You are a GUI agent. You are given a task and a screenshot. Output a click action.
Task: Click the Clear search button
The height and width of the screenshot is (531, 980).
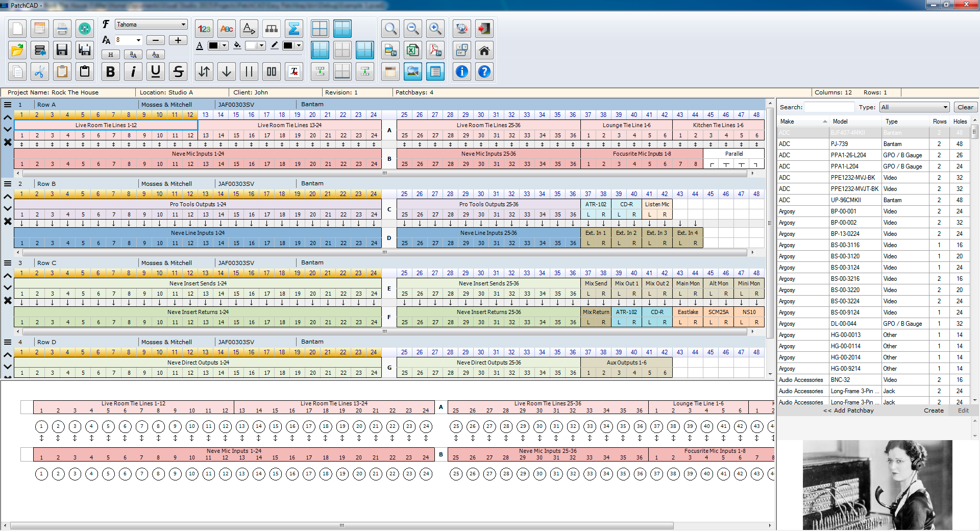point(965,107)
